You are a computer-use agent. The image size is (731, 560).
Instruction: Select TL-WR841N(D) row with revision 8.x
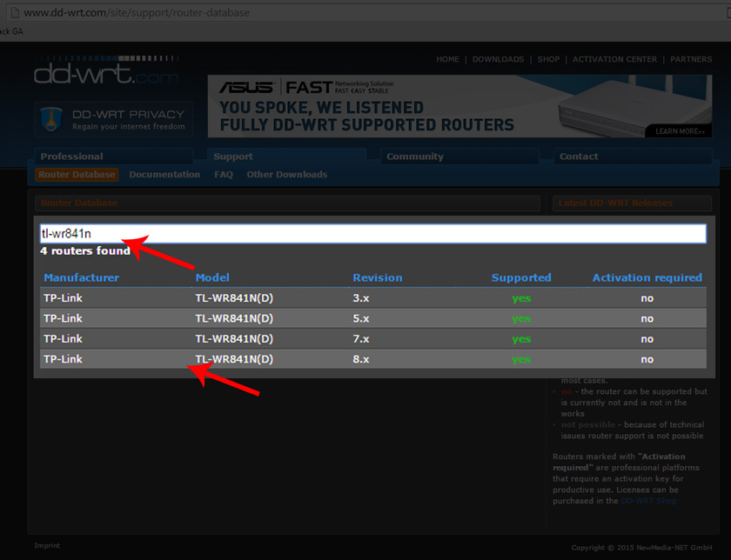tap(373, 359)
